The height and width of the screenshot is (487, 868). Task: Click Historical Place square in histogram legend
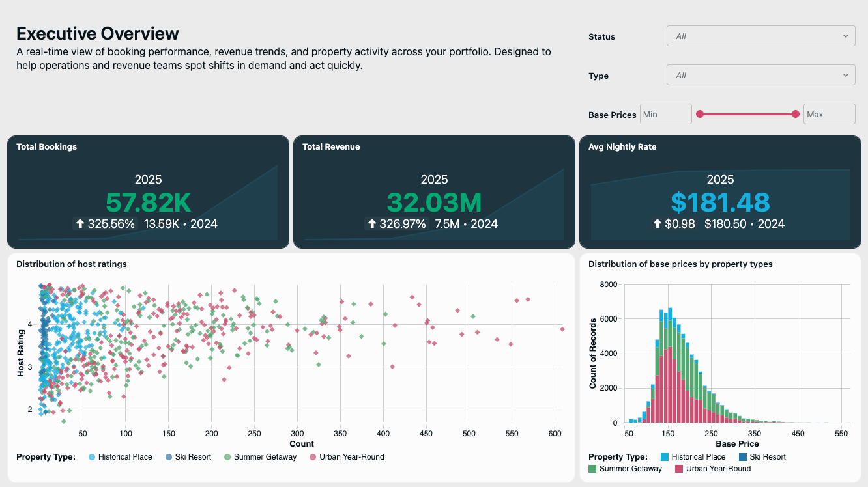(x=664, y=457)
